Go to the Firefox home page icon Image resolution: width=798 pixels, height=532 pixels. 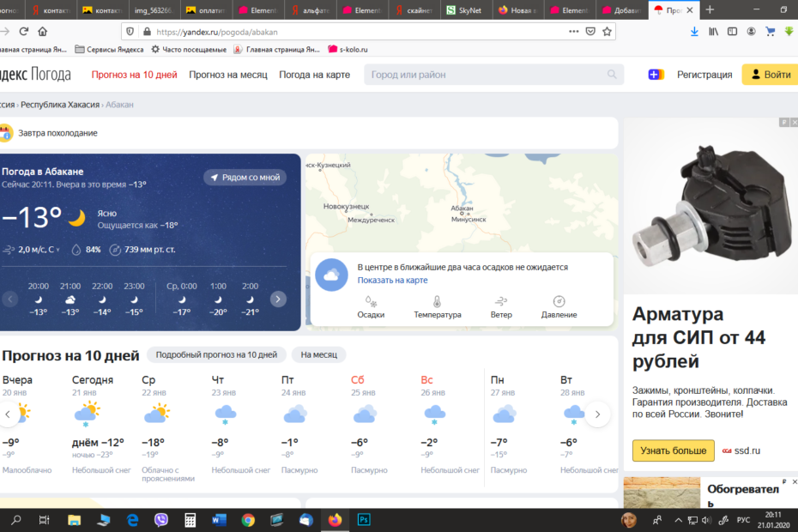coord(43,32)
